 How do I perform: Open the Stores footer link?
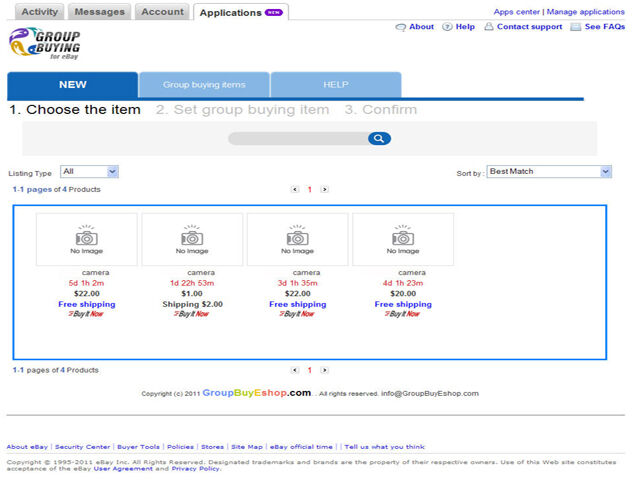(212, 447)
